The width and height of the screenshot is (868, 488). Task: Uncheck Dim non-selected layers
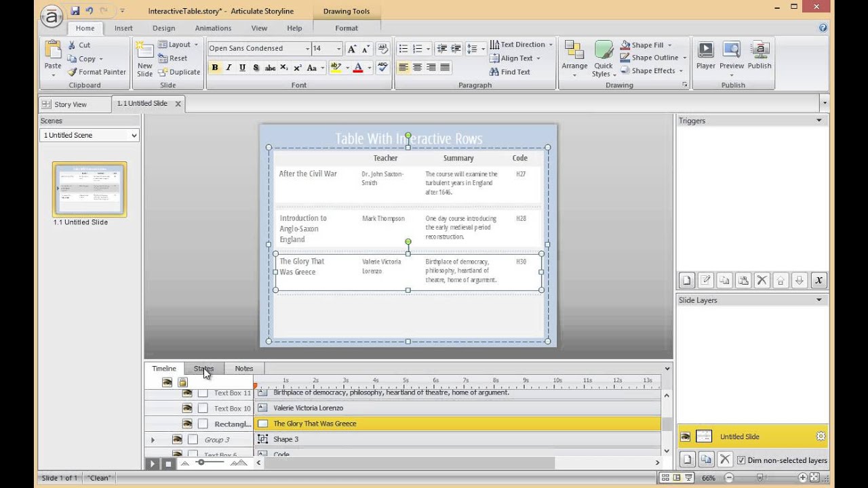pos(741,460)
